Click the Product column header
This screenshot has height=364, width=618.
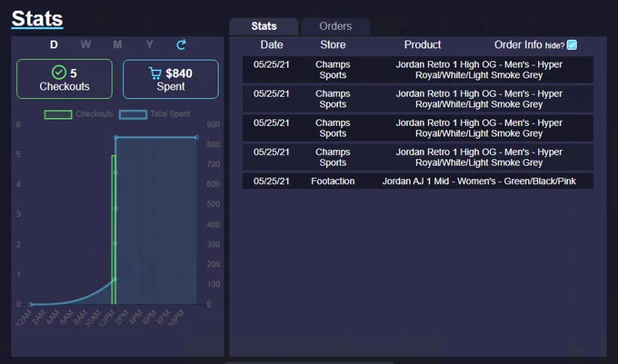click(423, 44)
